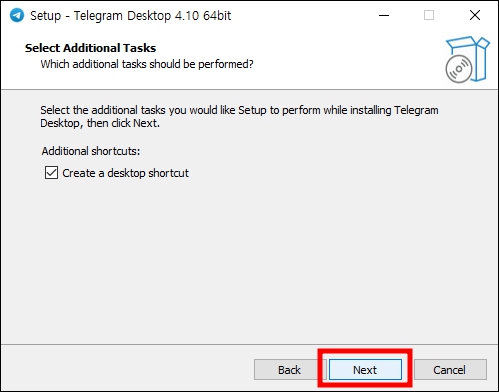The height and width of the screenshot is (392, 499).
Task: Click the "Select Additional Tasks" heading
Action: pos(90,48)
